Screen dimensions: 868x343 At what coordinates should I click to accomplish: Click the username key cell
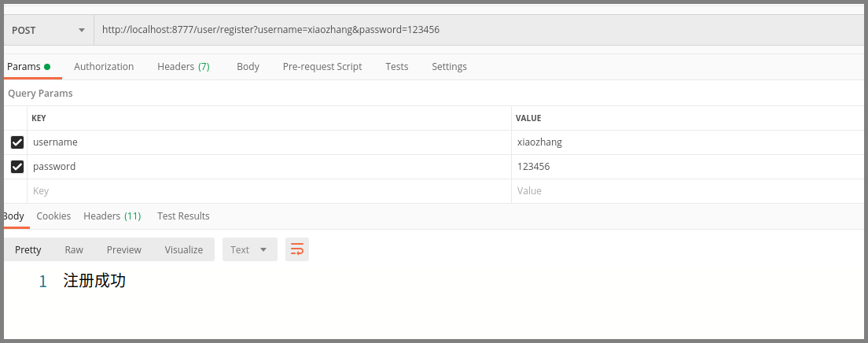(269, 142)
